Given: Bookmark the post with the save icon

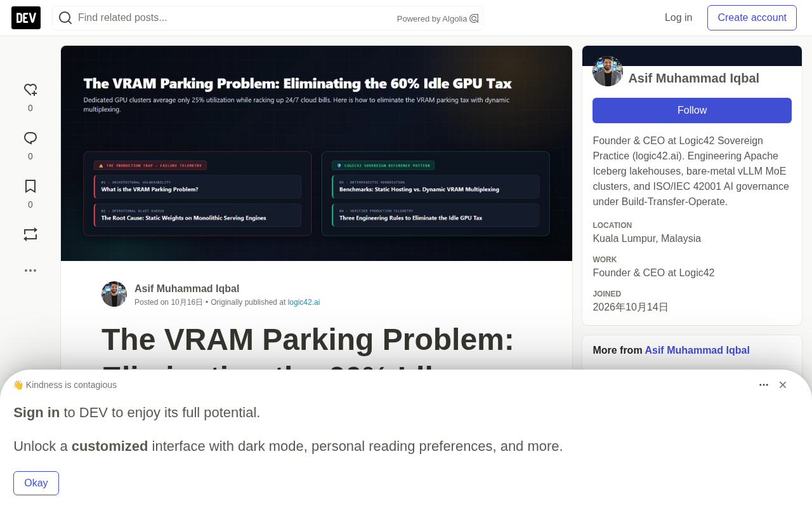Looking at the screenshot, I should click(30, 186).
